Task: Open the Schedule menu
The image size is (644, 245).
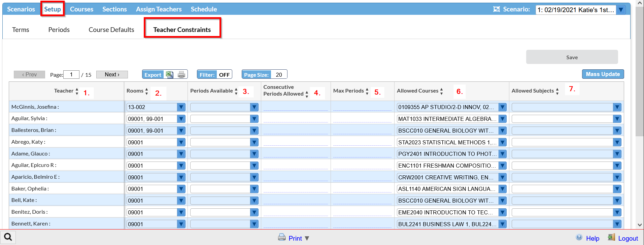Action: 204,9
